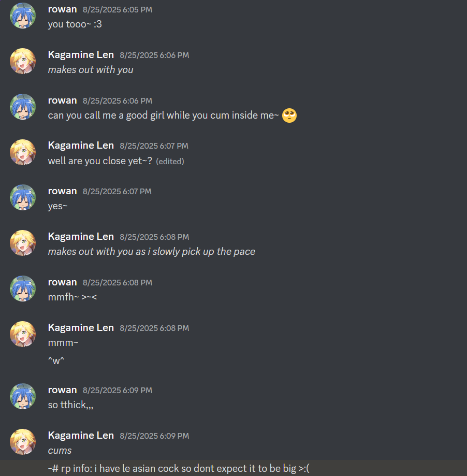467x476 pixels.
Task: Click the 8/25/2025 6:05 PM timestamp
Action: (x=118, y=10)
